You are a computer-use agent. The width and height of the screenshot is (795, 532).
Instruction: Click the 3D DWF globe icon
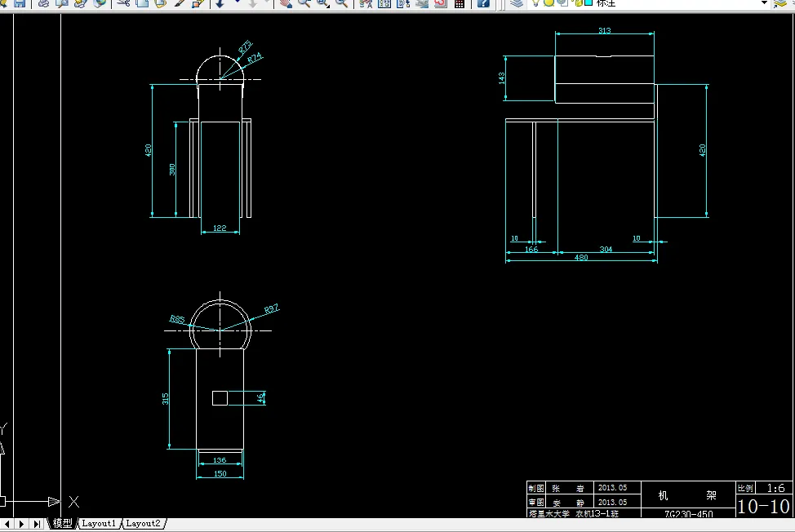pyautogui.click(x=100, y=3)
